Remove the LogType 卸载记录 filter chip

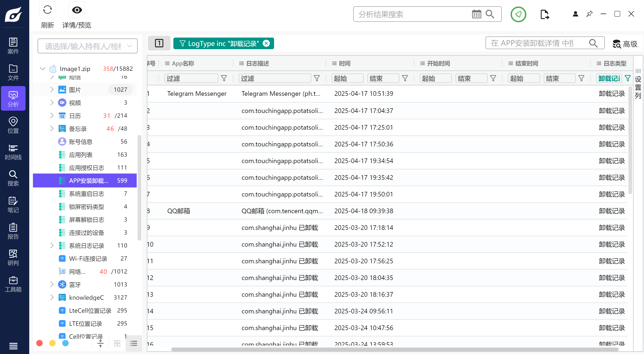pyautogui.click(x=266, y=43)
